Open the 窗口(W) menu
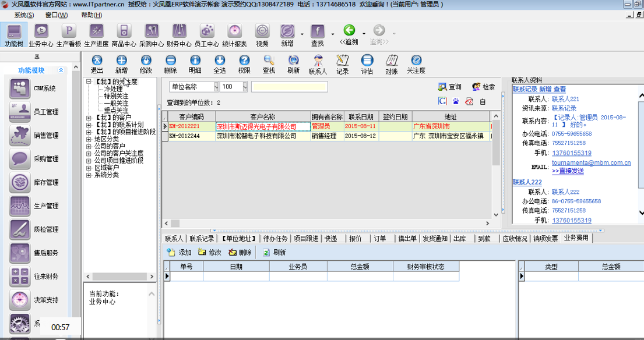Viewport: 644px width, 340px height. 57,15
